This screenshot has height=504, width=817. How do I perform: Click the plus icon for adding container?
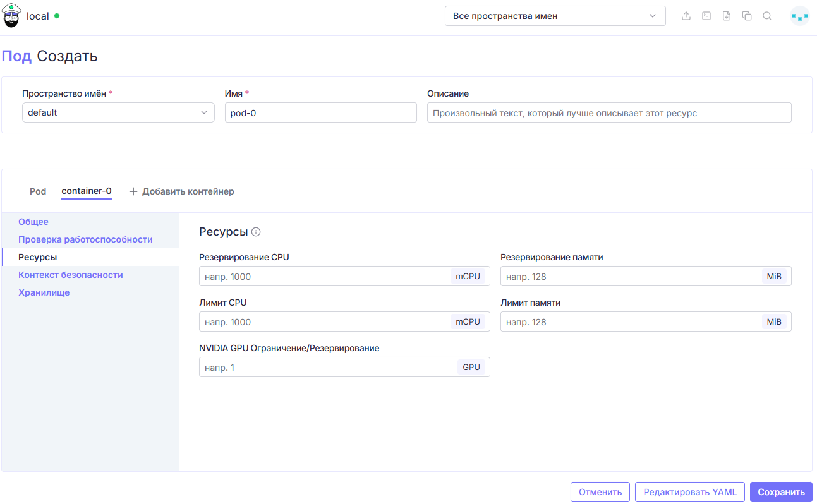click(x=133, y=191)
